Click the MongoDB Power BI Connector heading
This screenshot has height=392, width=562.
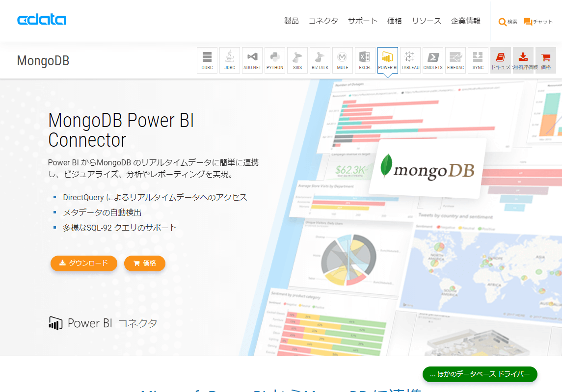121,130
